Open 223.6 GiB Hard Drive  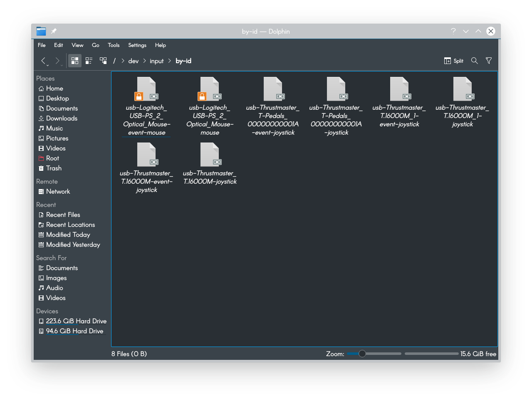(72, 321)
